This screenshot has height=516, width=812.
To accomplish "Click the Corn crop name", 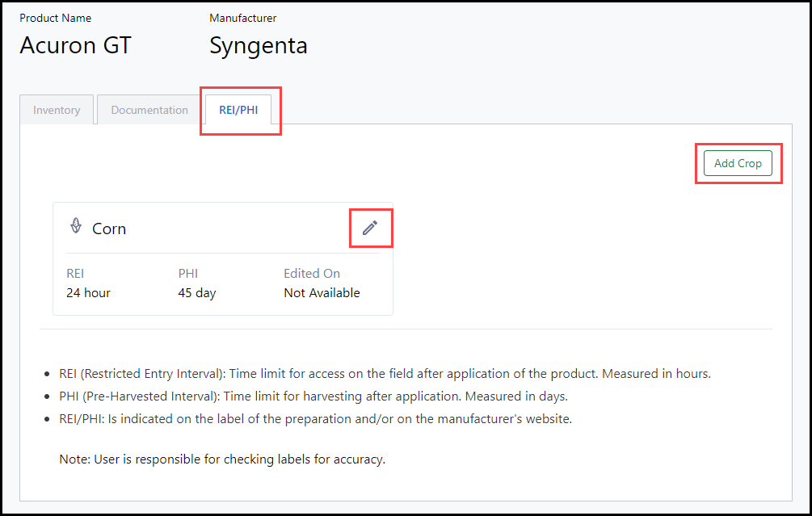I will pos(109,229).
